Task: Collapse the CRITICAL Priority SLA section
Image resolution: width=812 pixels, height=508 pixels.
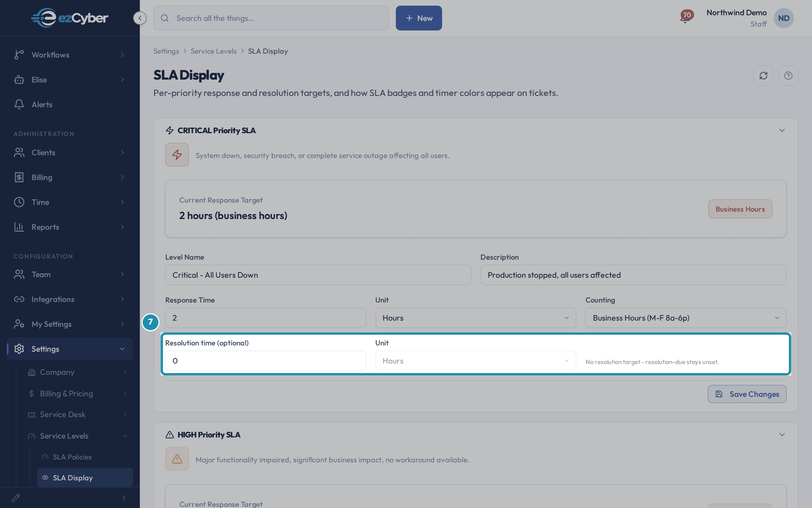Action: tap(782, 130)
